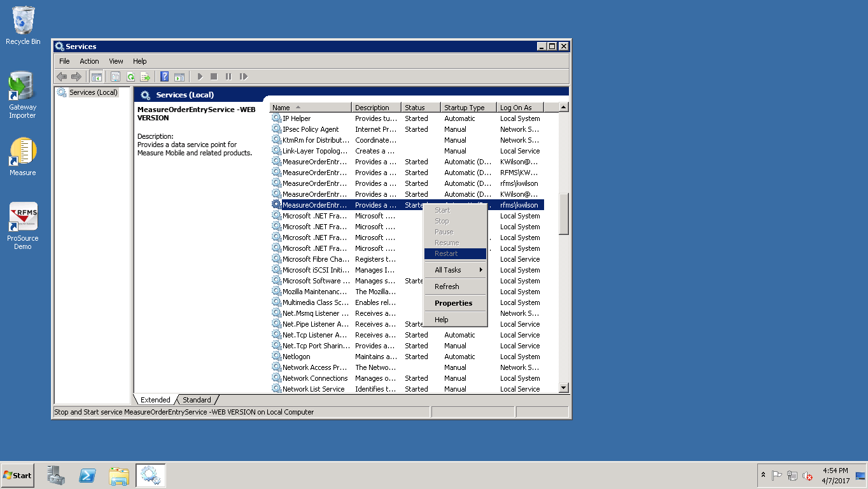Open the File menu

pyautogui.click(x=64, y=61)
